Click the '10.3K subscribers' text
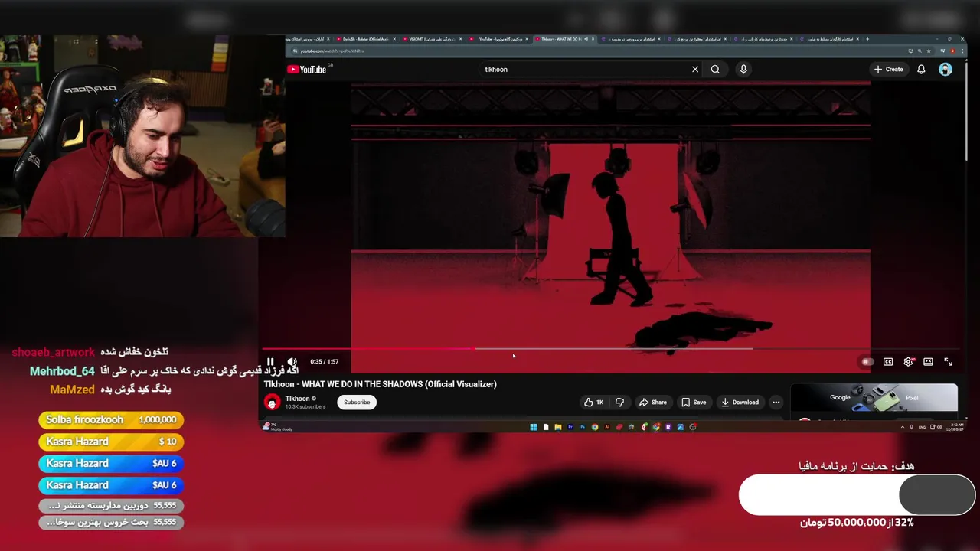 coord(305,407)
